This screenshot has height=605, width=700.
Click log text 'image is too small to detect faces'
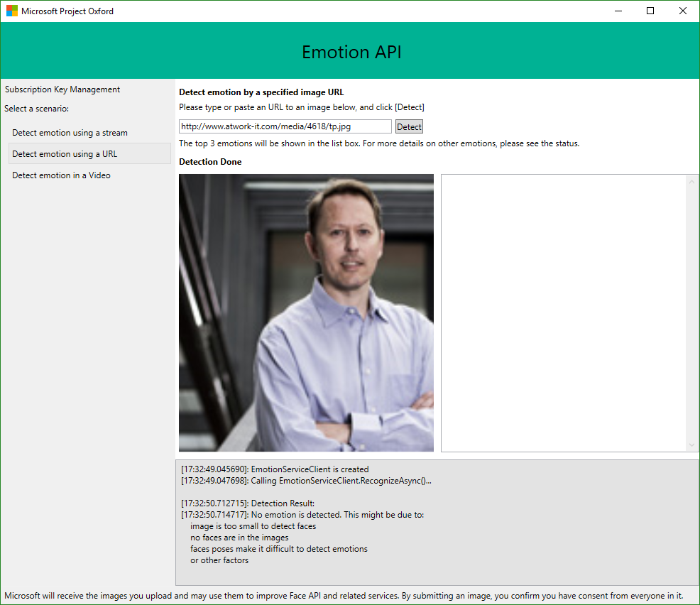coord(253,526)
